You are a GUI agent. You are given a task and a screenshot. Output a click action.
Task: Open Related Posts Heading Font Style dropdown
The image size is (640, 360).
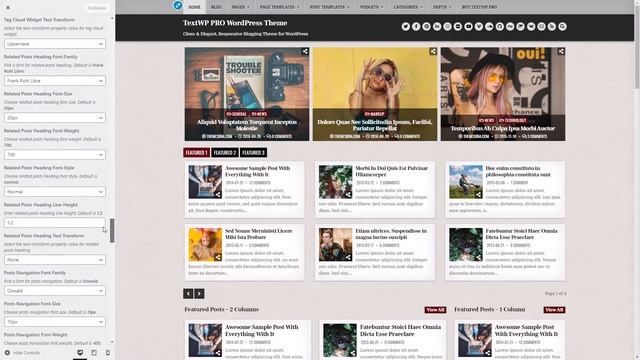click(x=55, y=192)
